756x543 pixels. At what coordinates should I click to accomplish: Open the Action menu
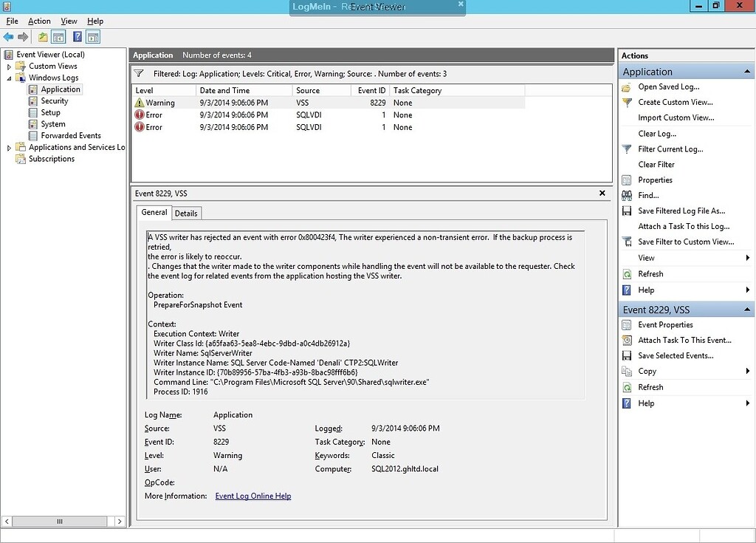(x=39, y=21)
